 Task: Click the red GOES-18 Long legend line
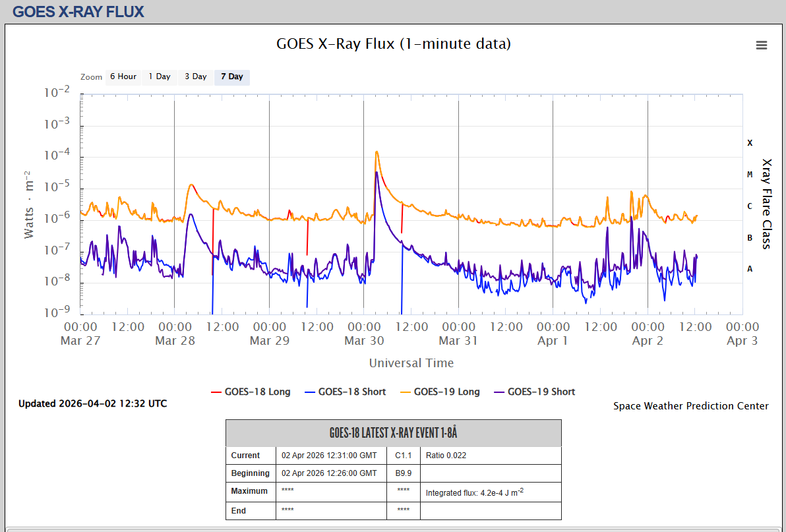[216, 392]
